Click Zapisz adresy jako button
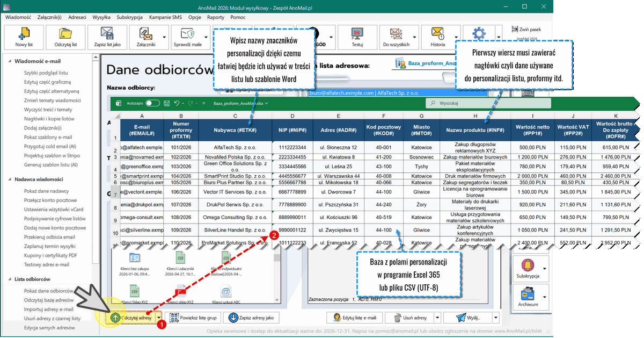The image size is (644, 338). pos(251,318)
